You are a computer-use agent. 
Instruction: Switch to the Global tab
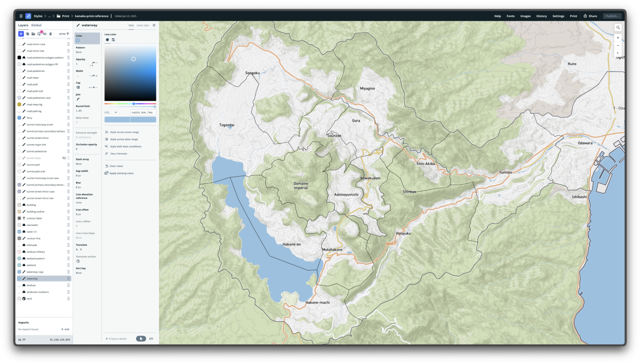pyautogui.click(x=36, y=25)
